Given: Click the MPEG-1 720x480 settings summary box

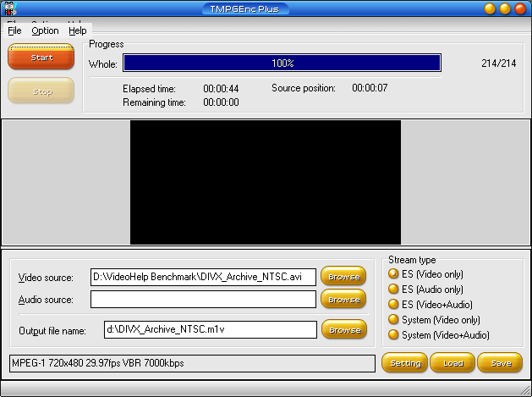Looking at the screenshot, I should (192, 363).
